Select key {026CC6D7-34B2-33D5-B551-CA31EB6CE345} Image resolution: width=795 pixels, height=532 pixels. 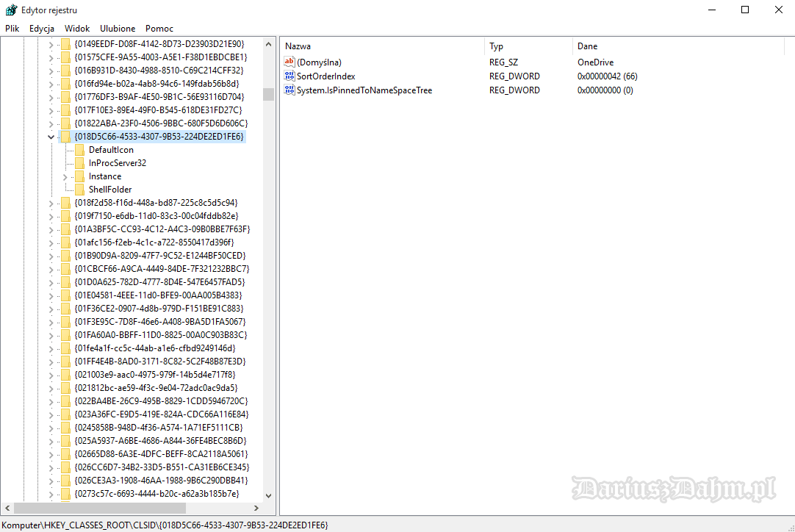(162, 467)
